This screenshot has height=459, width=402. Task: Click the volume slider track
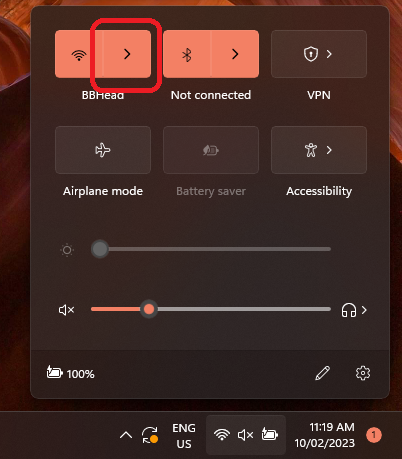(x=211, y=309)
